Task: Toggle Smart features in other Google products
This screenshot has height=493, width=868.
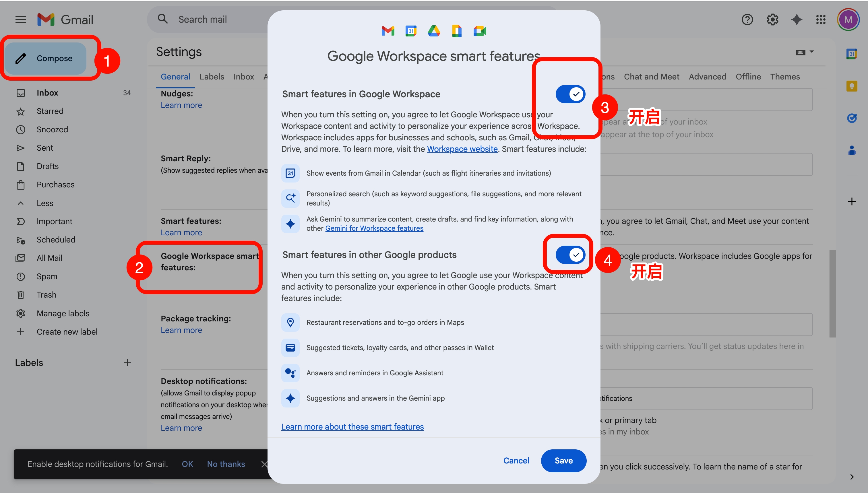Action: coord(570,255)
